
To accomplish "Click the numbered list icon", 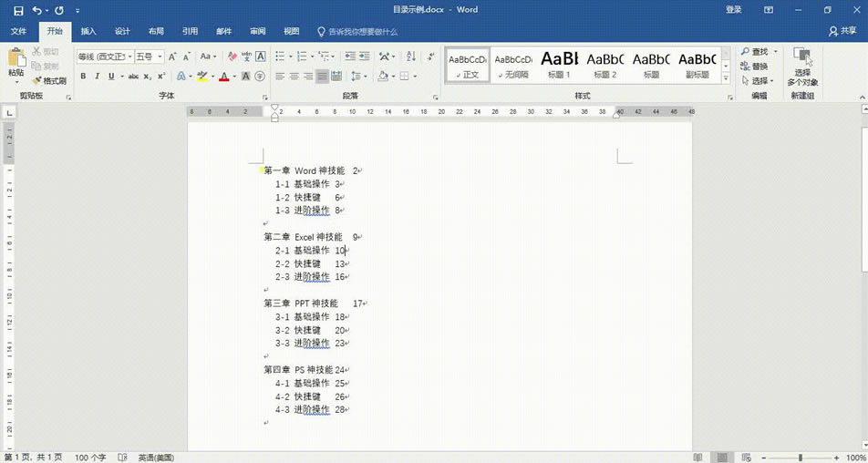I will (302, 57).
